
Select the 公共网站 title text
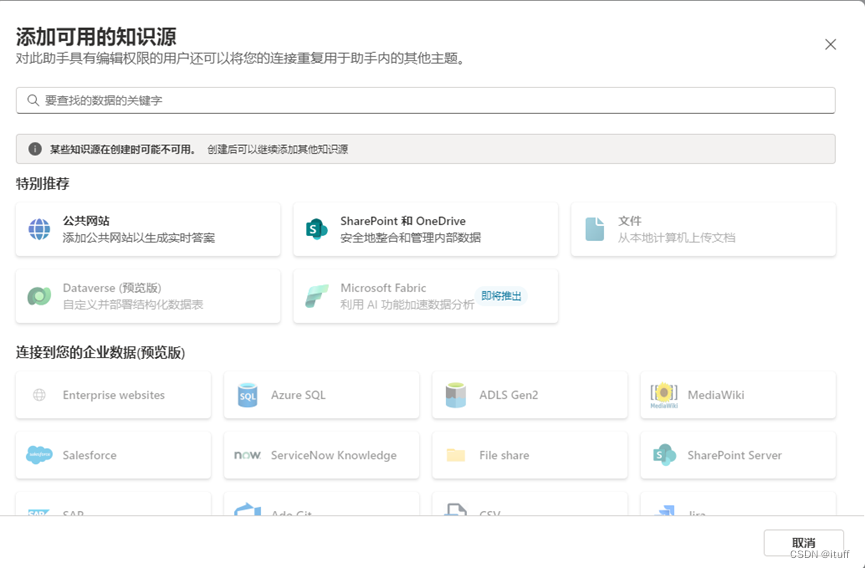[86, 221]
